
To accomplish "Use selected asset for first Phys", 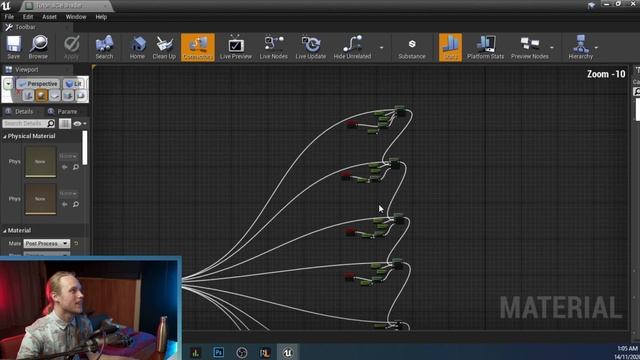I will [64, 167].
